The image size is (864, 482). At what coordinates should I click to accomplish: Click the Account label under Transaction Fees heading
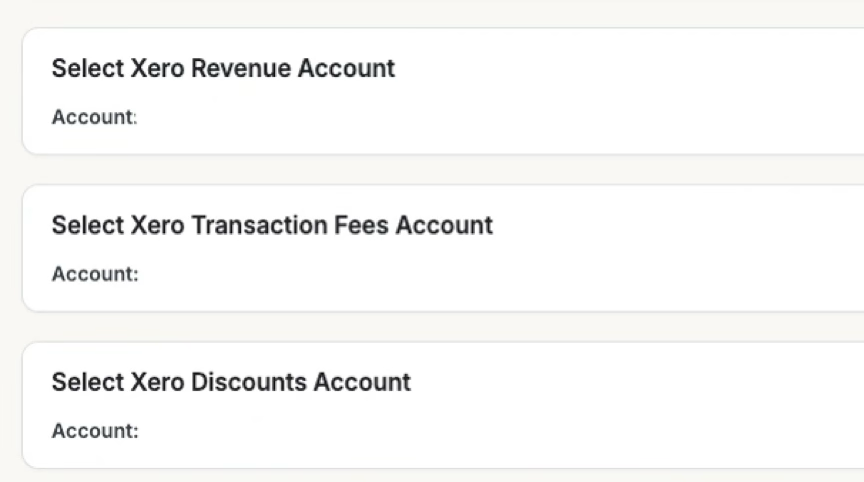click(x=93, y=274)
